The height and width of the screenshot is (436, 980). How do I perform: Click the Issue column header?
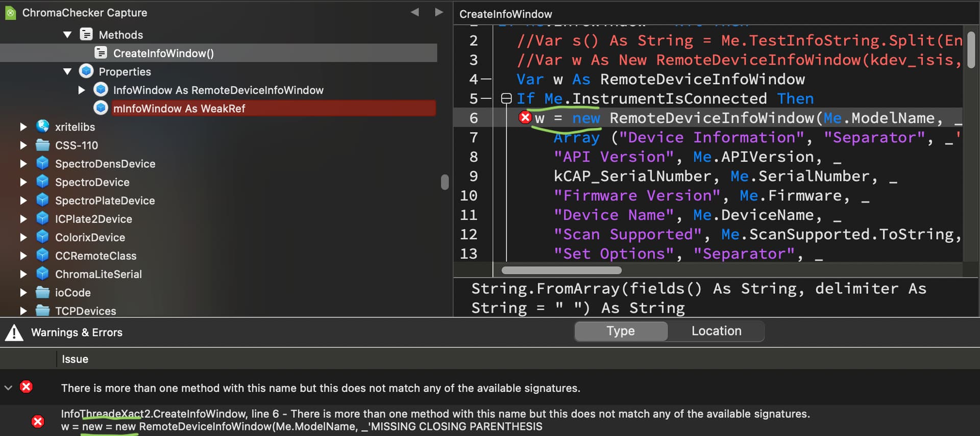pos(75,359)
